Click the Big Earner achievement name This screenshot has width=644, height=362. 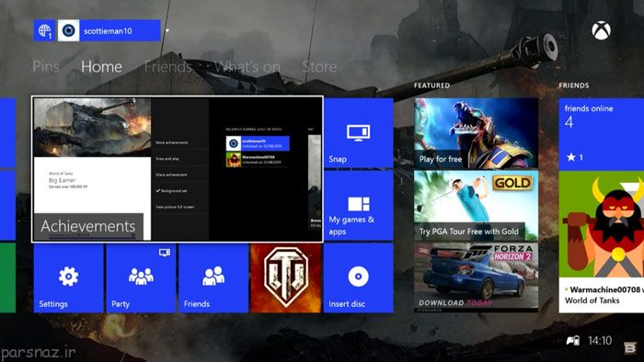[x=62, y=180]
